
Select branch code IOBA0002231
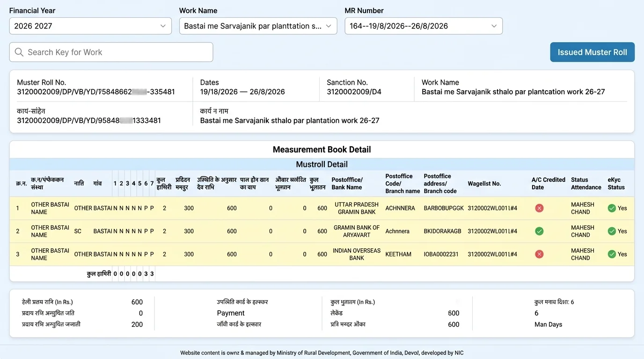click(441, 254)
